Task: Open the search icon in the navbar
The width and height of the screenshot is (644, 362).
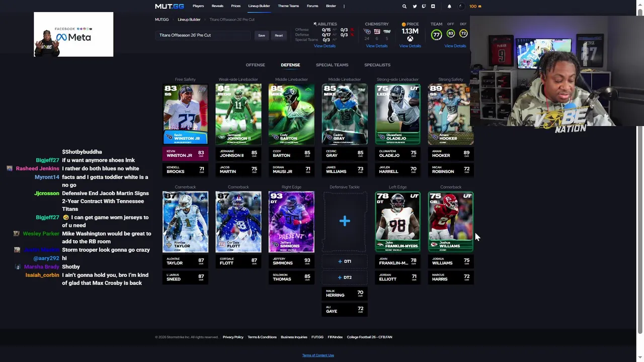Action: pyautogui.click(x=404, y=7)
